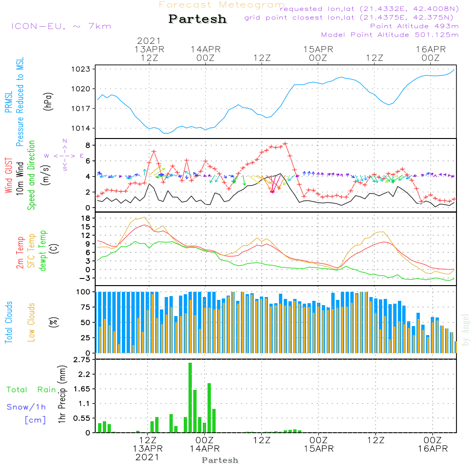Click the '(hPa)' unit label
The width and height of the screenshot is (476, 476).
(x=48, y=101)
